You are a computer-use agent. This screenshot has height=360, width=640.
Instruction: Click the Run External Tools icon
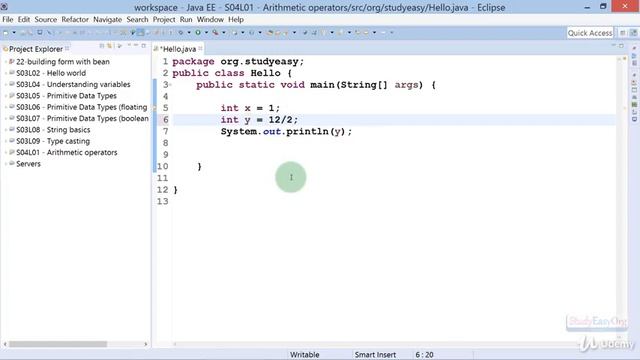215,33
